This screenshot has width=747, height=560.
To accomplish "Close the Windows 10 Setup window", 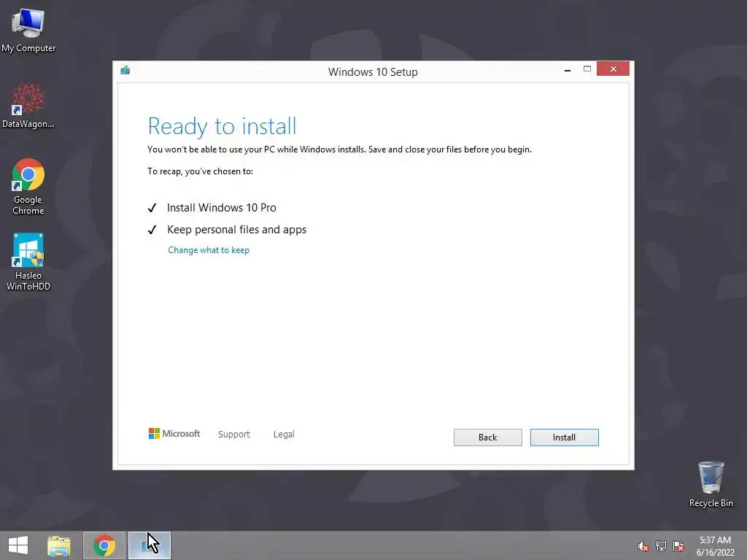I will click(x=613, y=69).
